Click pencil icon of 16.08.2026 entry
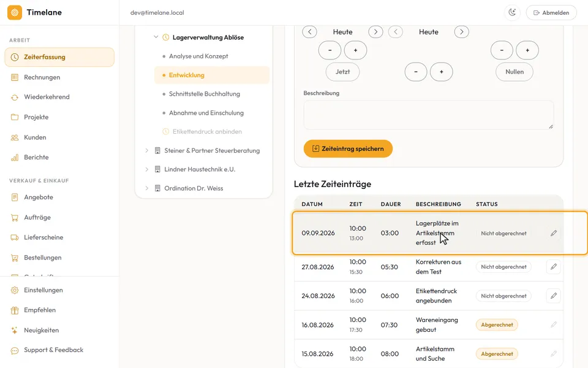This screenshot has width=588, height=368. pos(554,324)
